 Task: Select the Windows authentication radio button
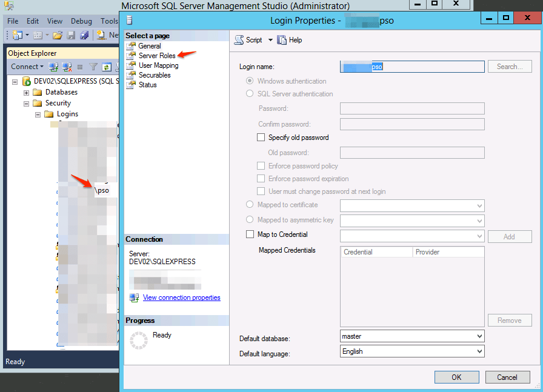tap(250, 81)
